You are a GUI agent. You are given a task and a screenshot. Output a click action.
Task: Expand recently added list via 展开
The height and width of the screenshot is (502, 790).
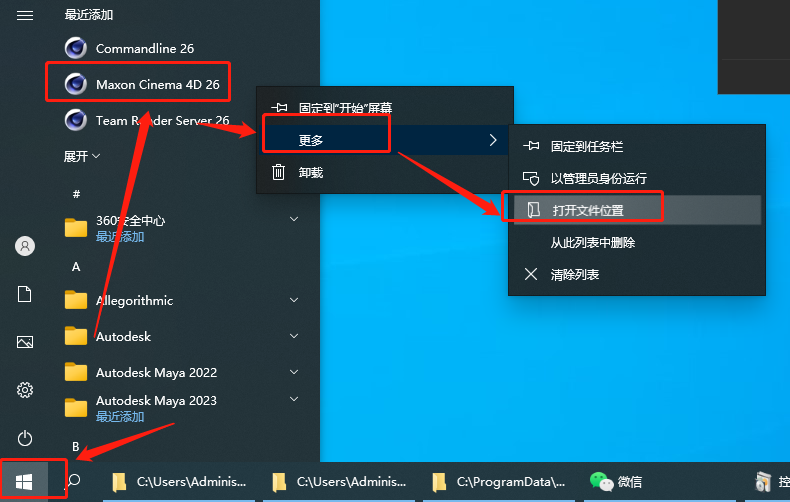82,157
